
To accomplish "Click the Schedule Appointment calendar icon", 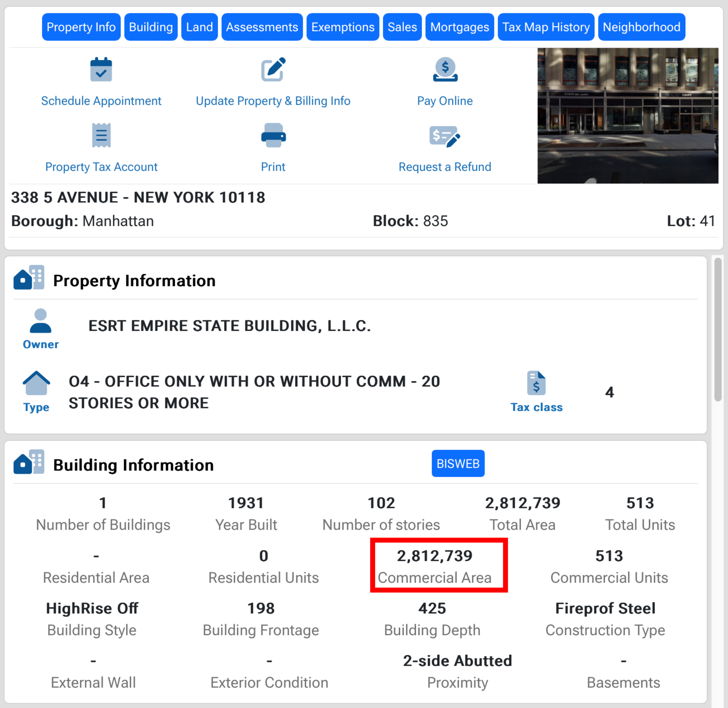I will (101, 70).
